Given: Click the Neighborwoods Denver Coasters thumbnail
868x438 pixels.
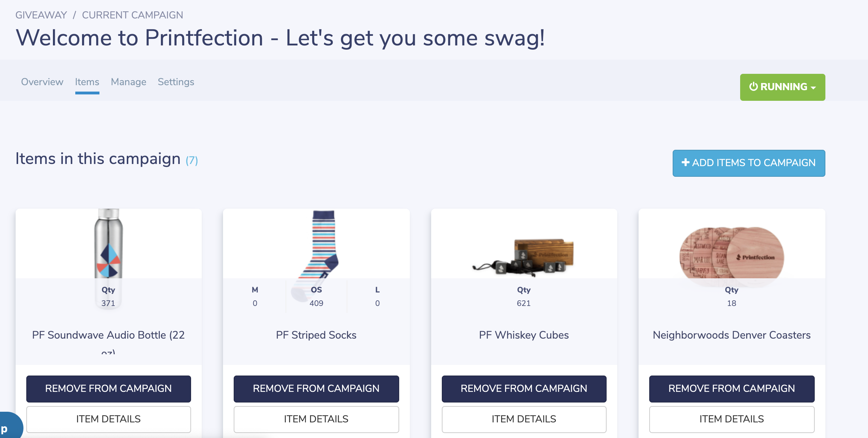Looking at the screenshot, I should pyautogui.click(x=732, y=253).
